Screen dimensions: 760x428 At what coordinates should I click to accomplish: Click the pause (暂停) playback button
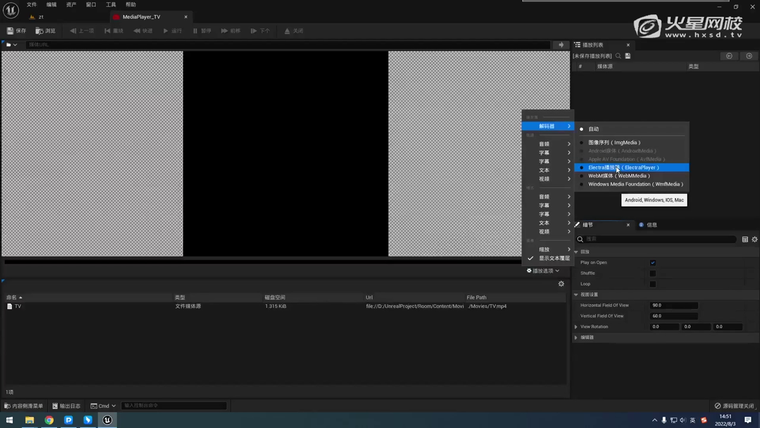tap(202, 31)
